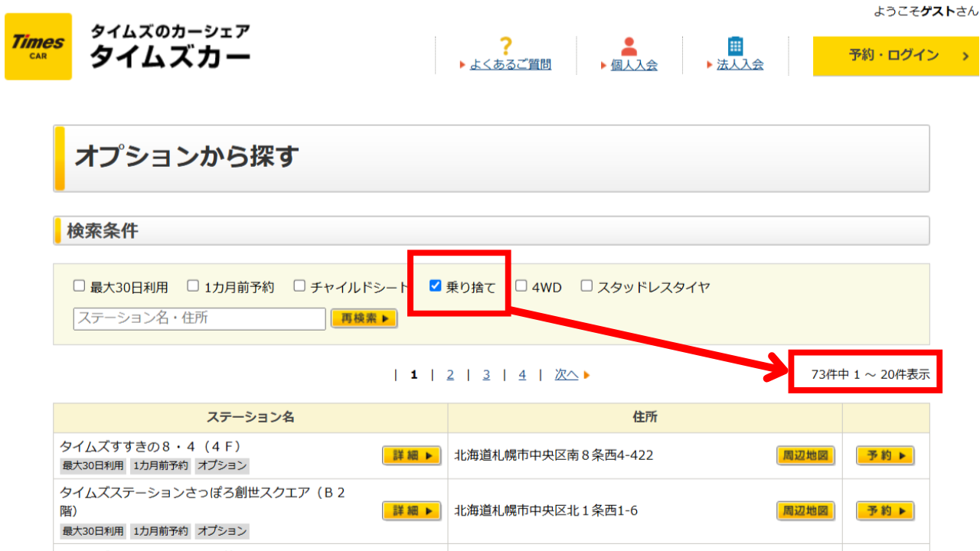
Task: Click the question mark FAQ icon
Action: (505, 46)
